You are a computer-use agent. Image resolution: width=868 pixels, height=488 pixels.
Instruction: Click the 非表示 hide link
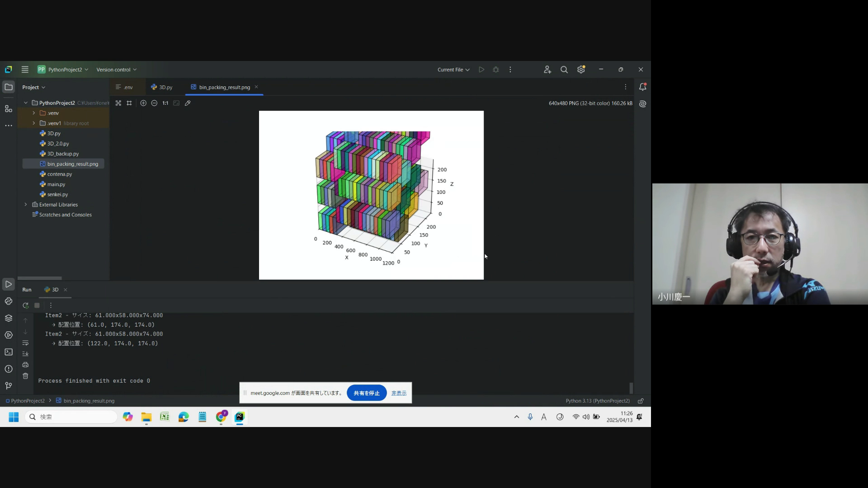[399, 393]
